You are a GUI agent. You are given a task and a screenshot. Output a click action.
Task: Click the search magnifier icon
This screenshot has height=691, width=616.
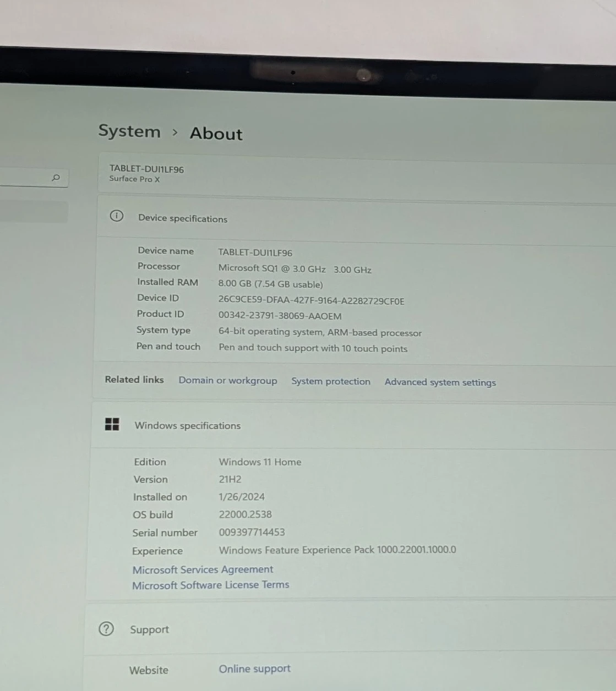56,177
